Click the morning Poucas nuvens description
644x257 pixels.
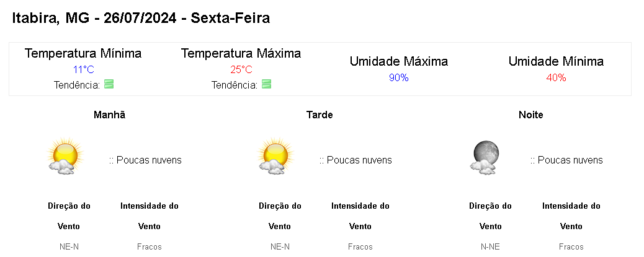click(x=146, y=160)
